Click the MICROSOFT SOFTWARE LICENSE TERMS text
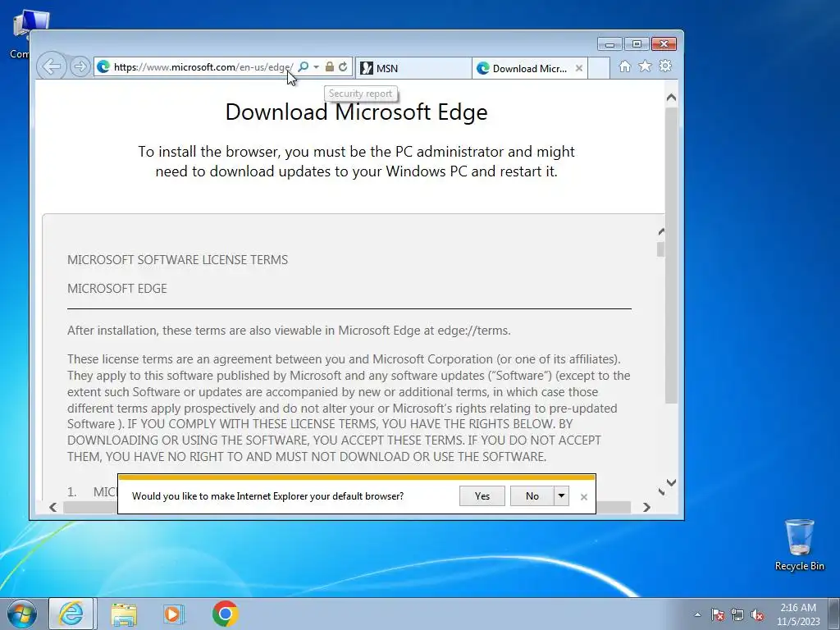The width and height of the screenshot is (840, 630). tap(177, 260)
